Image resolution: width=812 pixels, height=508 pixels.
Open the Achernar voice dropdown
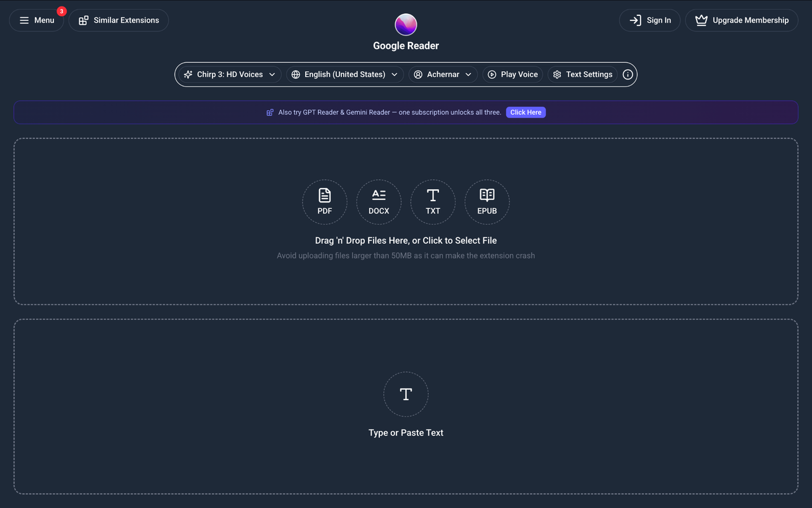pyautogui.click(x=443, y=74)
